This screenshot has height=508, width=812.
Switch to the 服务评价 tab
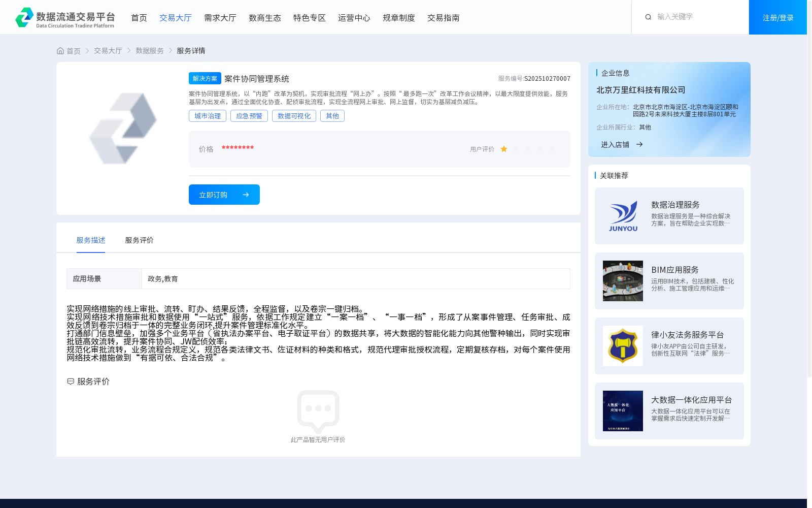[140, 240]
